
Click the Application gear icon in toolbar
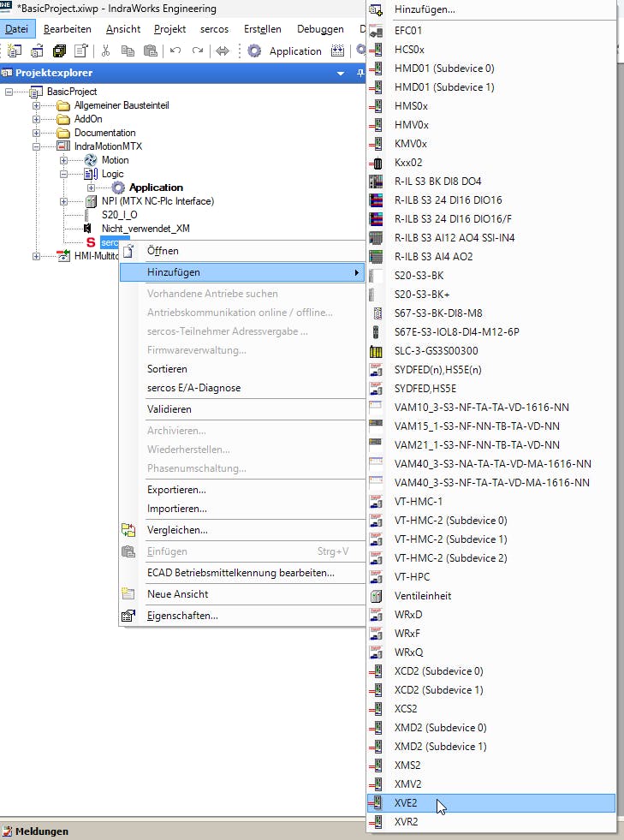[x=254, y=51]
